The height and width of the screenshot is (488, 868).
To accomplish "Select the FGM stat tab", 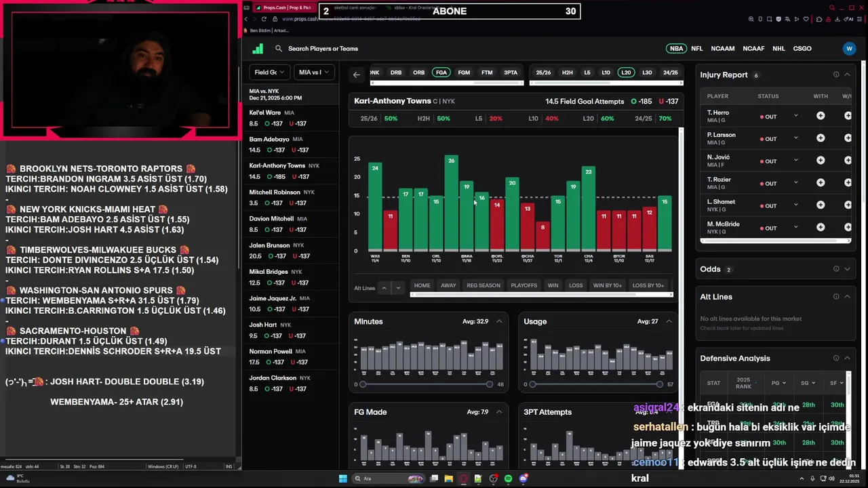I will (x=464, y=73).
